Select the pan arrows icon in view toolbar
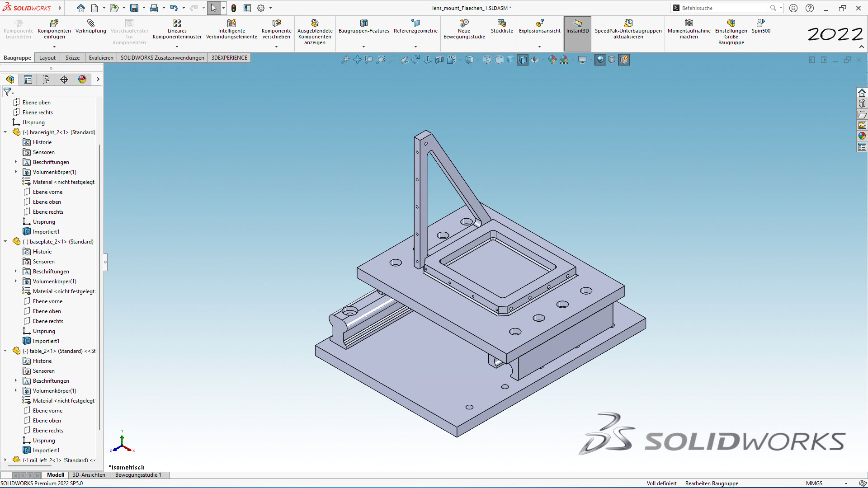Viewport: 868px width, 488px height. (x=357, y=60)
